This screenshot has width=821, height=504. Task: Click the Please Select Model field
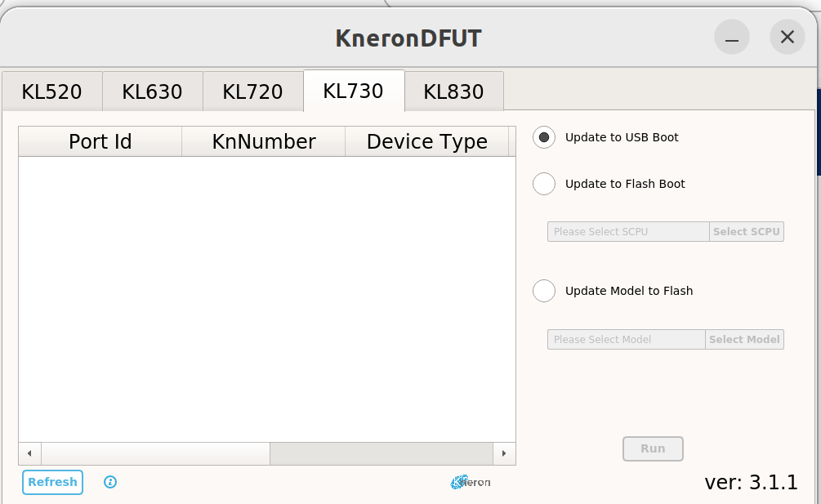627,339
